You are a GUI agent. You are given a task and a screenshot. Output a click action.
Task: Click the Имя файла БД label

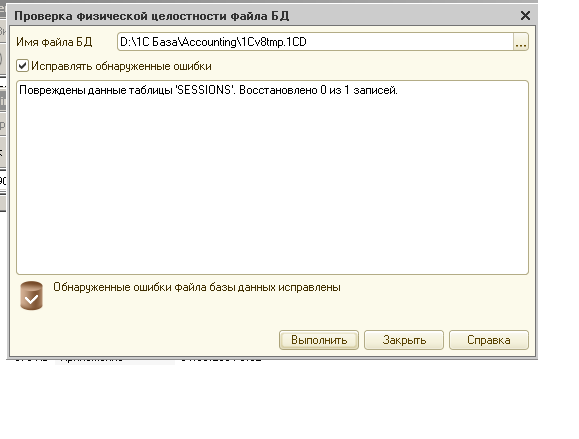54,42
